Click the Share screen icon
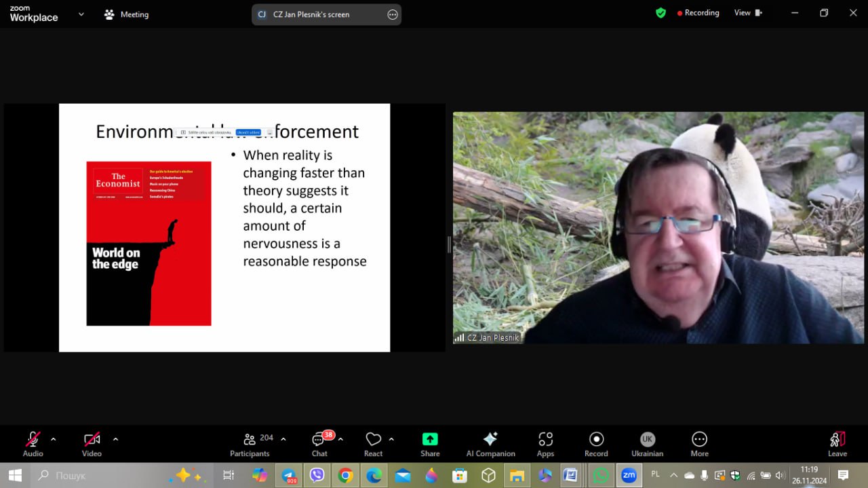This screenshot has height=488, width=868. pyautogui.click(x=430, y=443)
